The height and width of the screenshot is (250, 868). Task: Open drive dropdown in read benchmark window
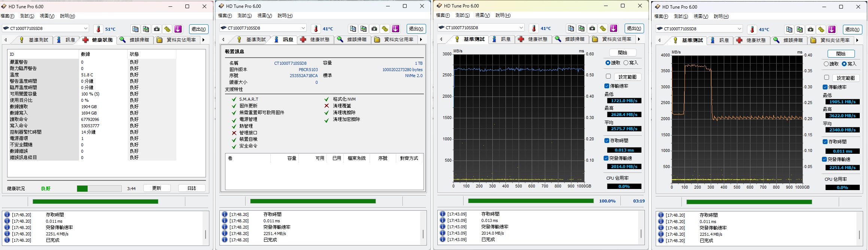point(481,28)
